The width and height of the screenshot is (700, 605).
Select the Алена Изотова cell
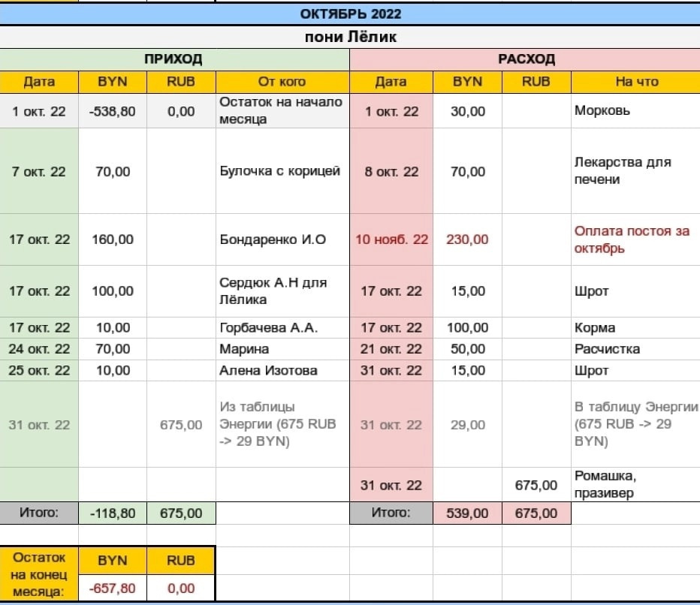pyautogui.click(x=269, y=371)
